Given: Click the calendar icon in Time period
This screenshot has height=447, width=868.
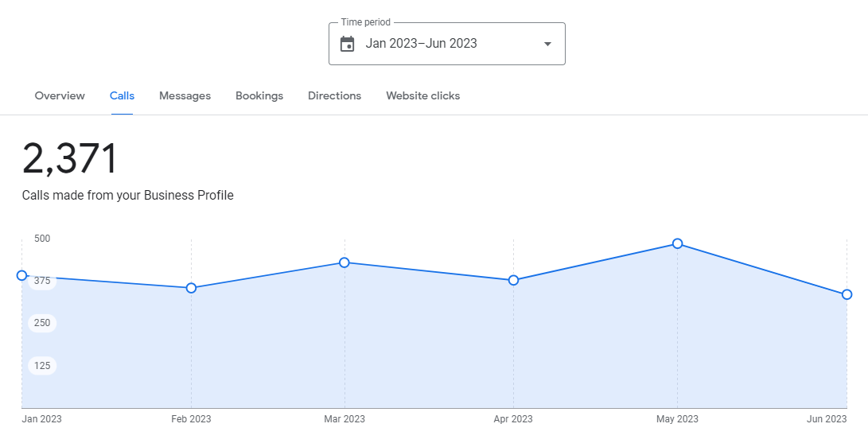Looking at the screenshot, I should [348, 44].
